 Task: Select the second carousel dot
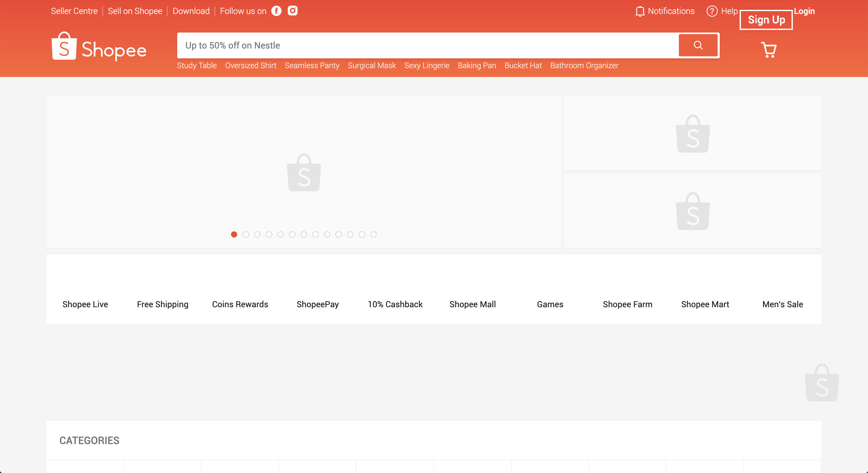246,235
